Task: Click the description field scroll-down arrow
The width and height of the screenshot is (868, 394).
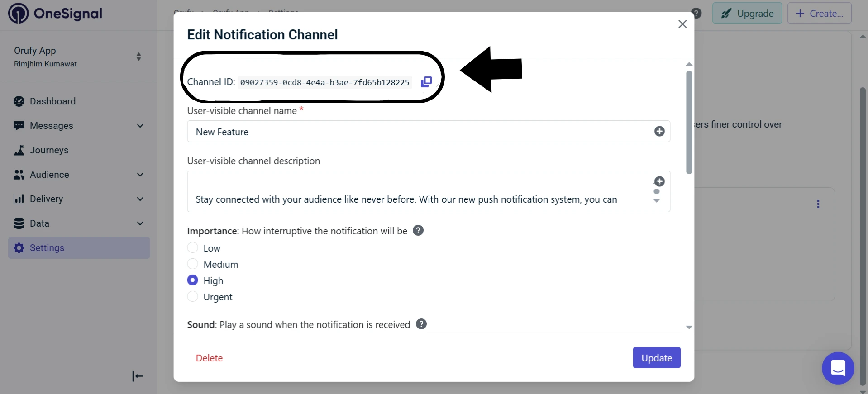Action: coord(657,201)
